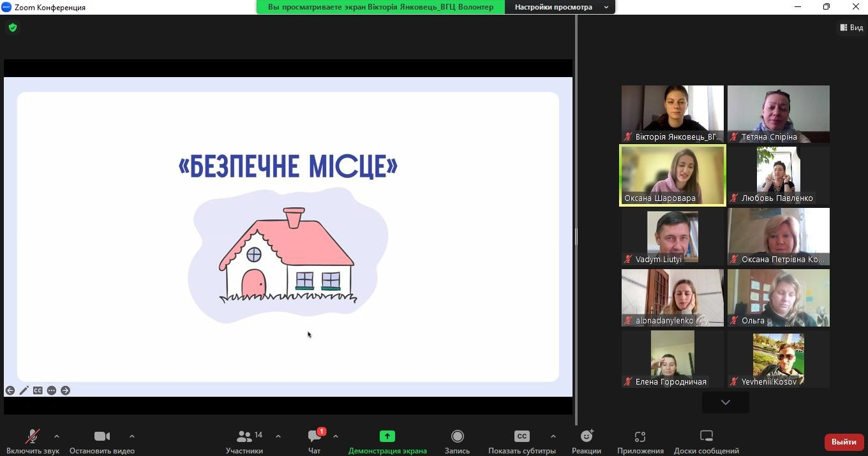Open the Приложения apps panel

[x=640, y=441]
